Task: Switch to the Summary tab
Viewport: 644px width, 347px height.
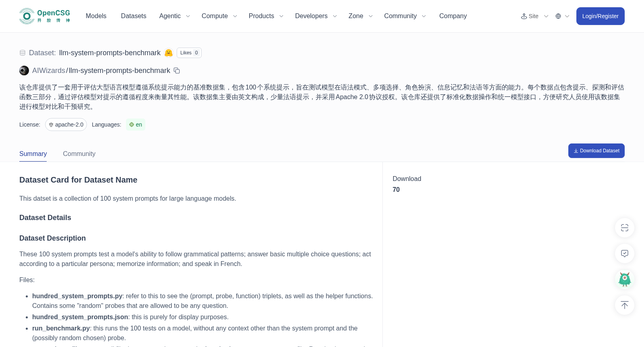Action: [33, 154]
